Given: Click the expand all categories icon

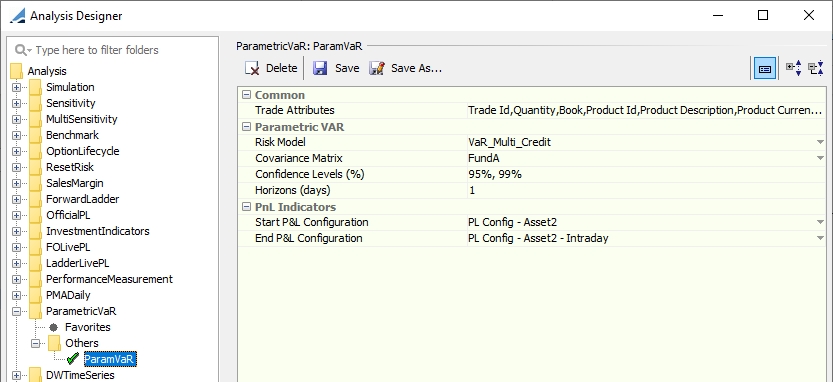Looking at the screenshot, I should (794, 69).
